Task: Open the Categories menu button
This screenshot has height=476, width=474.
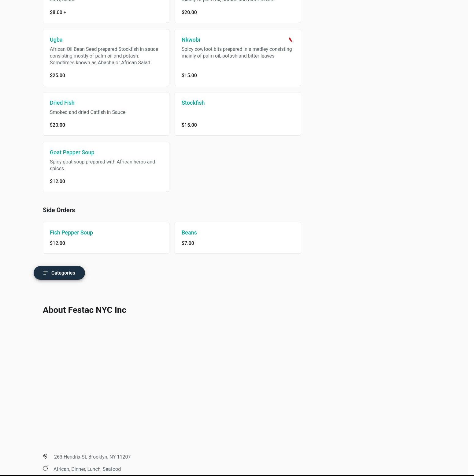Action: pos(59,273)
